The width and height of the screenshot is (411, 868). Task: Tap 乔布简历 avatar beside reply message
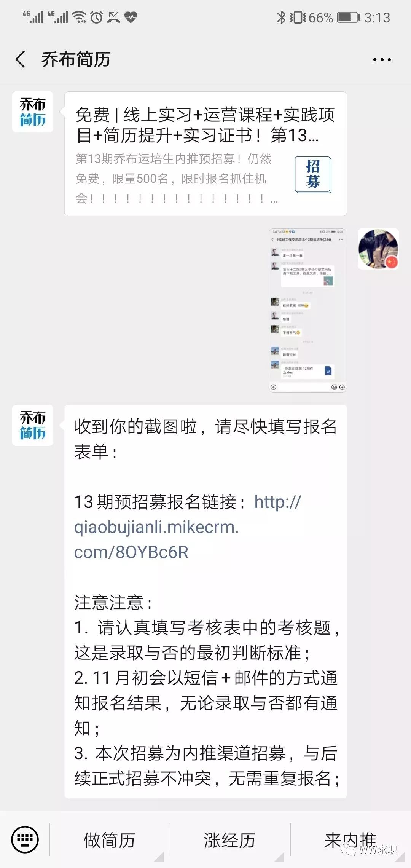coord(33,425)
